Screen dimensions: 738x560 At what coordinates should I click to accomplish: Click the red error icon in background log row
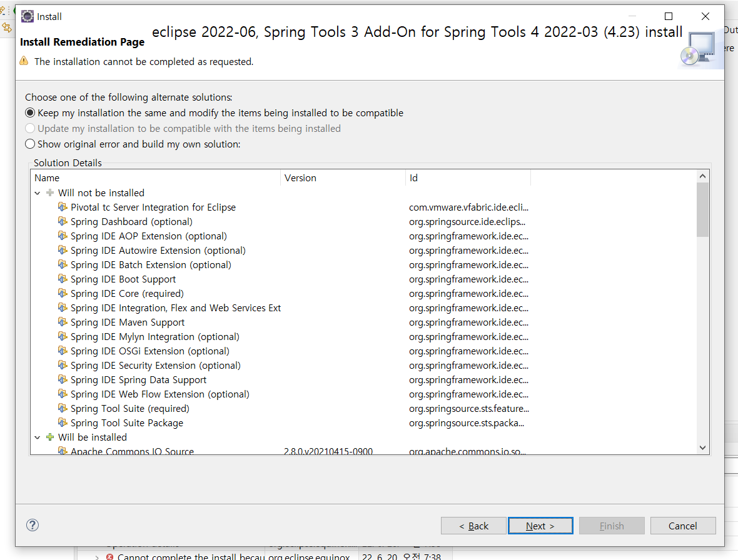click(109, 557)
